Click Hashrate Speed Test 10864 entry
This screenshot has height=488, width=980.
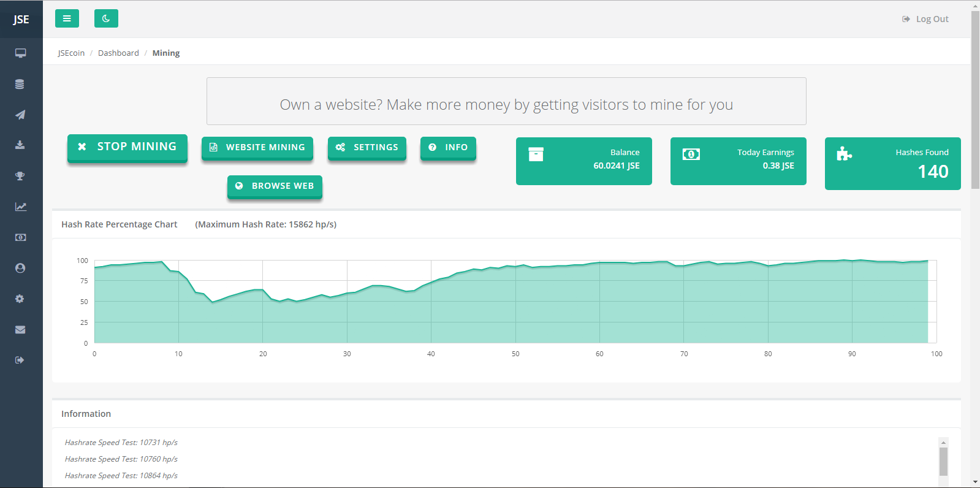point(121,475)
